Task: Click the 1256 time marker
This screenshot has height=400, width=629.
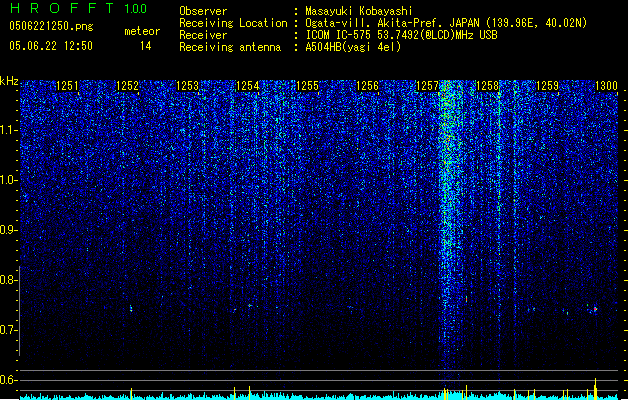Action: [367, 86]
